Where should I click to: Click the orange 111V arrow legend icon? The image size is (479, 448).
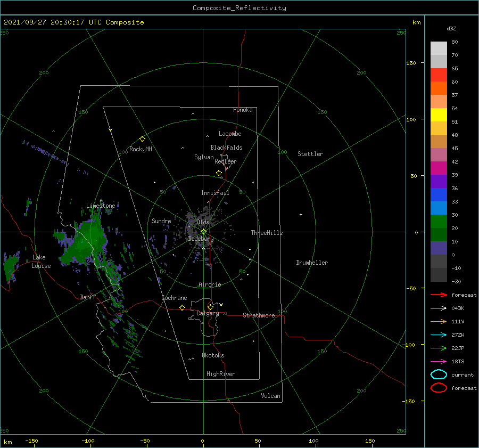(439, 321)
